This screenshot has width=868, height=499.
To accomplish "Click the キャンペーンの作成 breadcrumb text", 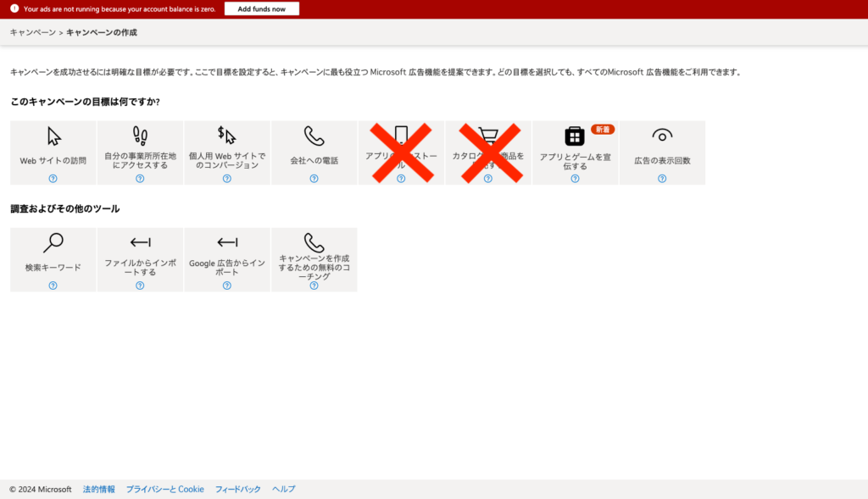I will click(102, 33).
